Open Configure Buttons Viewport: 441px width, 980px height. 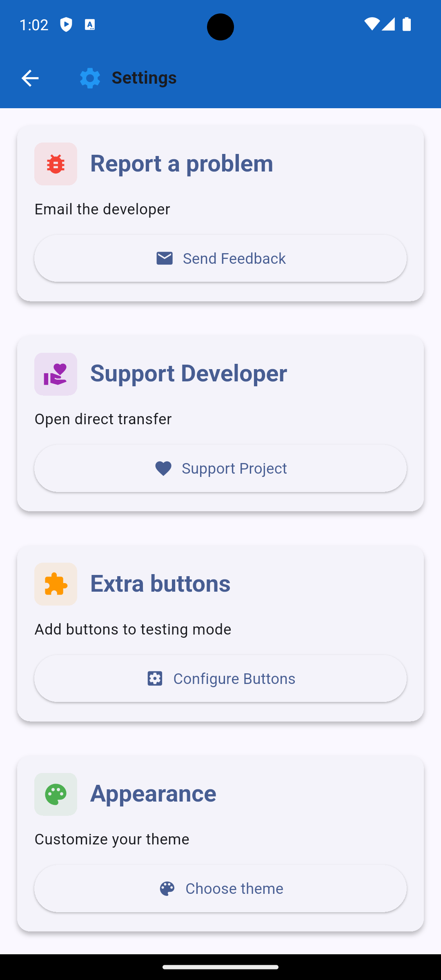point(220,678)
